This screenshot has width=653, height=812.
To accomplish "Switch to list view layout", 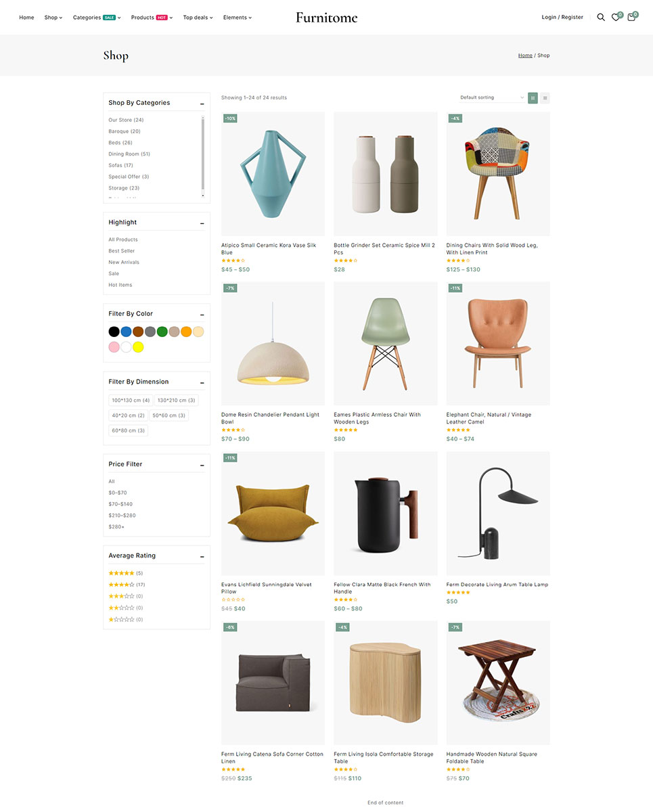I will click(x=545, y=97).
